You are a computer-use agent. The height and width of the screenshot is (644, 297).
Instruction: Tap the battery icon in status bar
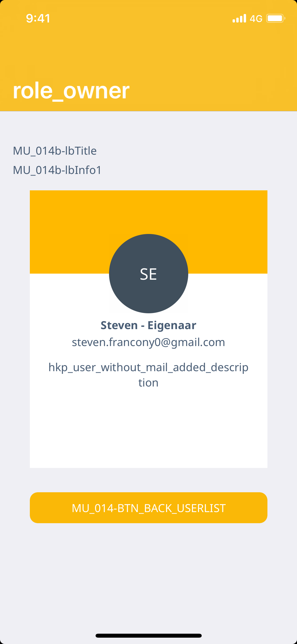pos(275,19)
